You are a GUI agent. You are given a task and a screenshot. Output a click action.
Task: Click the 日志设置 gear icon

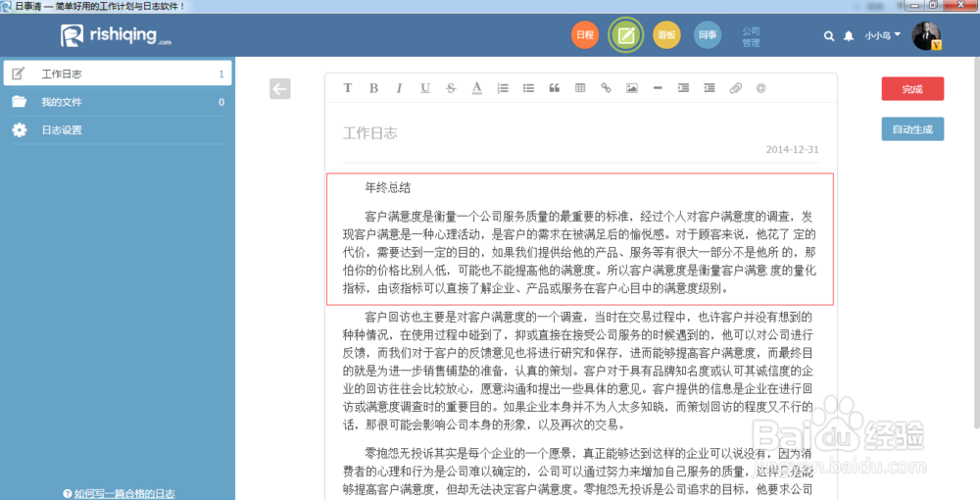pos(20,130)
